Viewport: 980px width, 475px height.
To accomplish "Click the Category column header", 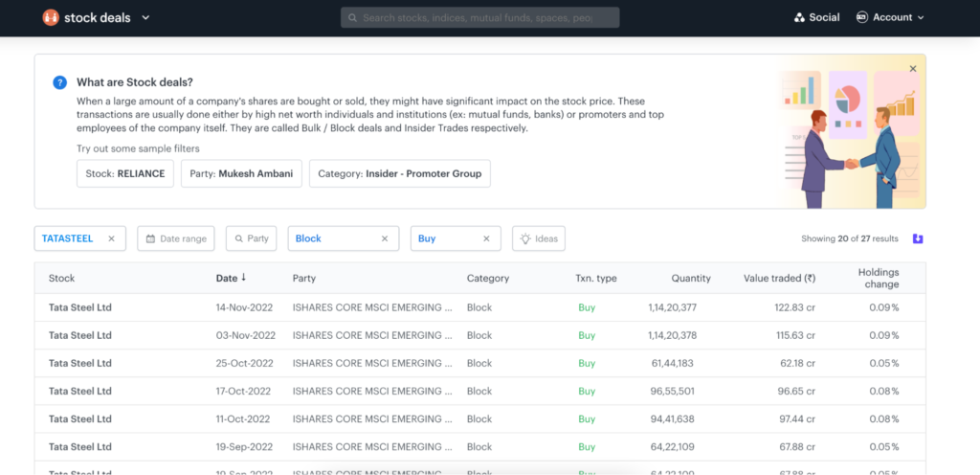I will (x=488, y=278).
